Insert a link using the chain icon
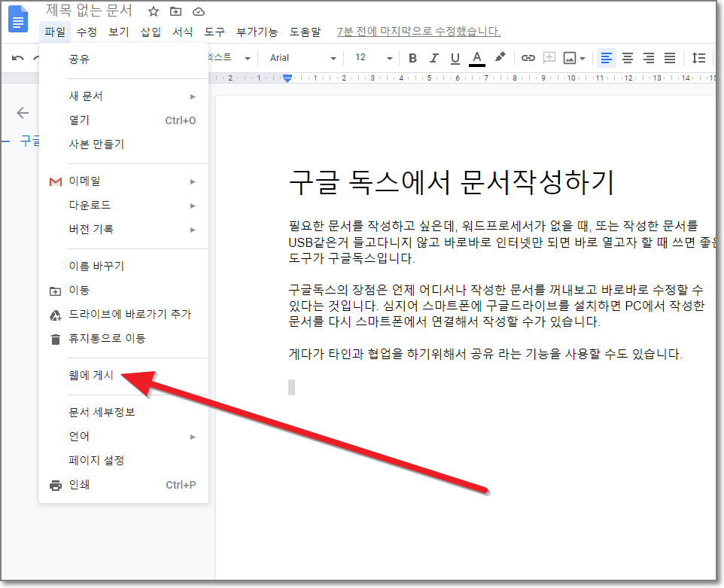The height and width of the screenshot is (588, 724). (x=528, y=58)
